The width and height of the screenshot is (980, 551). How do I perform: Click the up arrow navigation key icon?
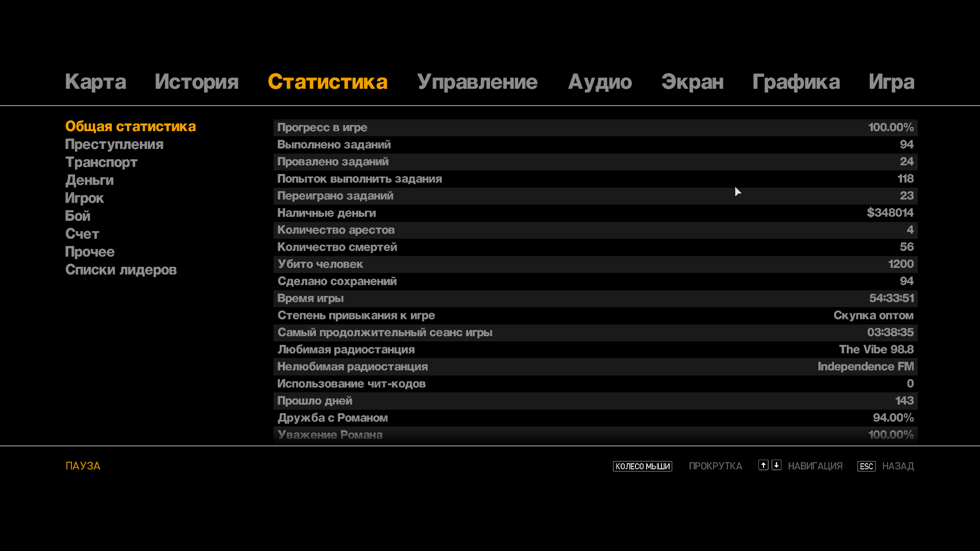click(x=763, y=465)
